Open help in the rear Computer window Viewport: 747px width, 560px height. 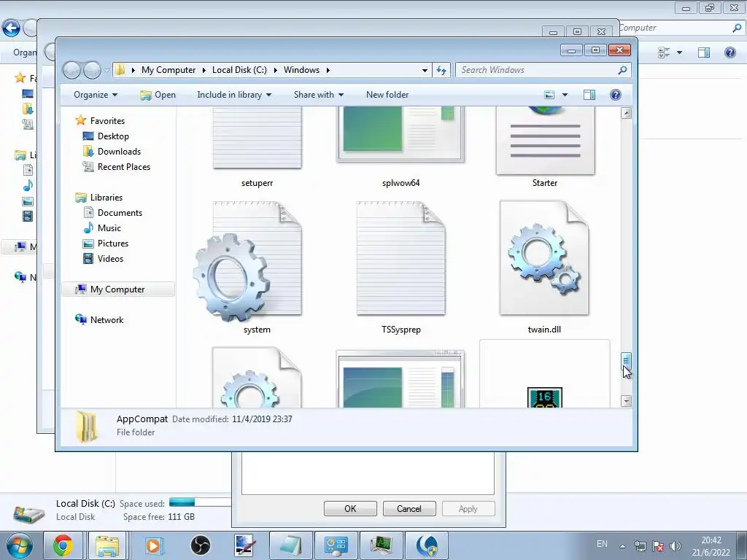[729, 52]
